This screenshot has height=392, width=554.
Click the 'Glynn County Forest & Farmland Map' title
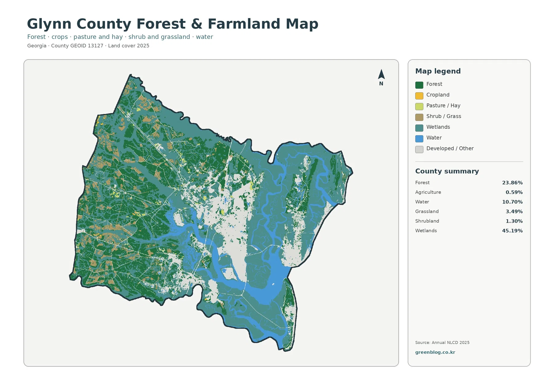173,24
